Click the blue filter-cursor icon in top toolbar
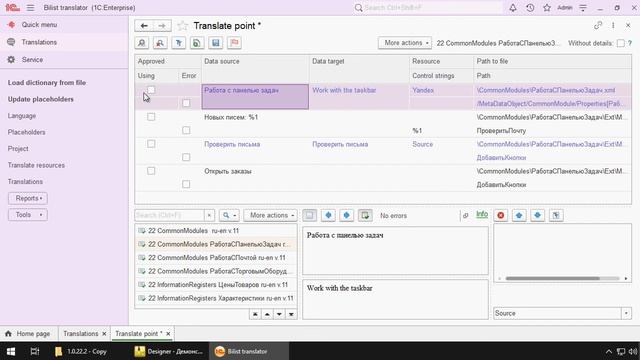Screen dimensions: 640x360 [x=178, y=43]
